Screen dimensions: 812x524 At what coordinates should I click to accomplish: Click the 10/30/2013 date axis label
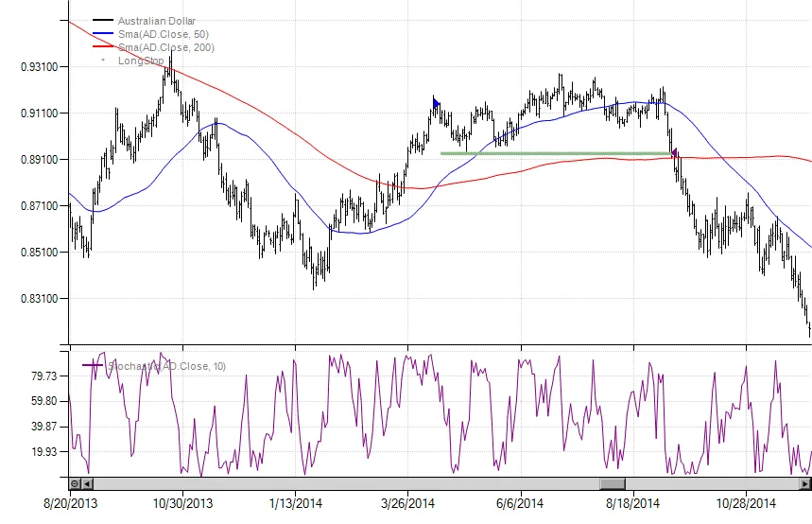(x=183, y=503)
